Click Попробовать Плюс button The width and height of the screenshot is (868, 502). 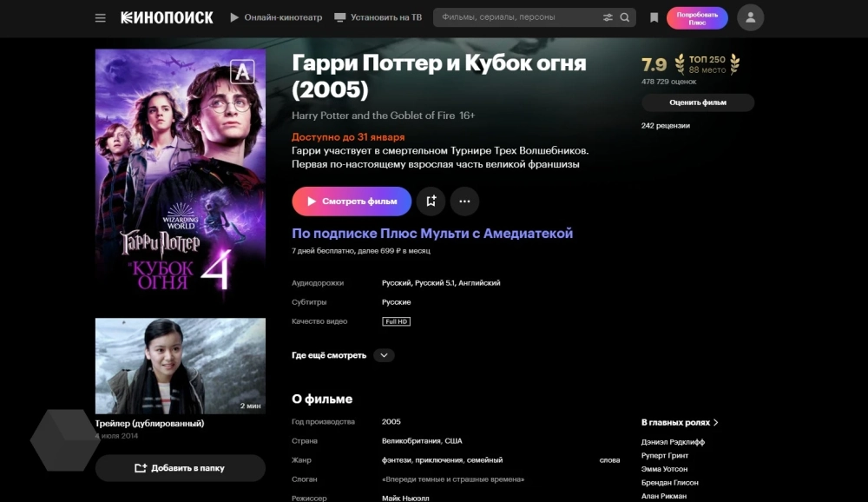click(697, 18)
